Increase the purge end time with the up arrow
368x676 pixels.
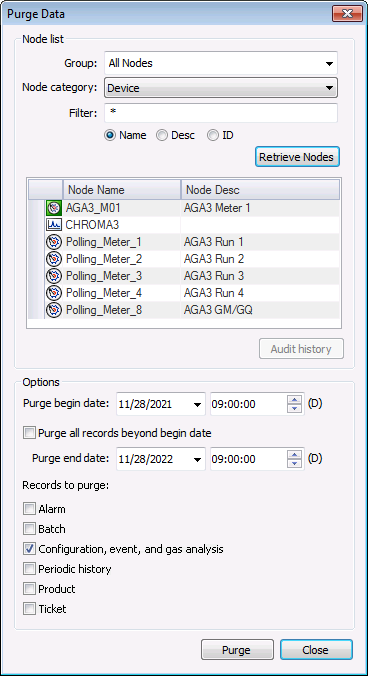pyautogui.click(x=295, y=455)
